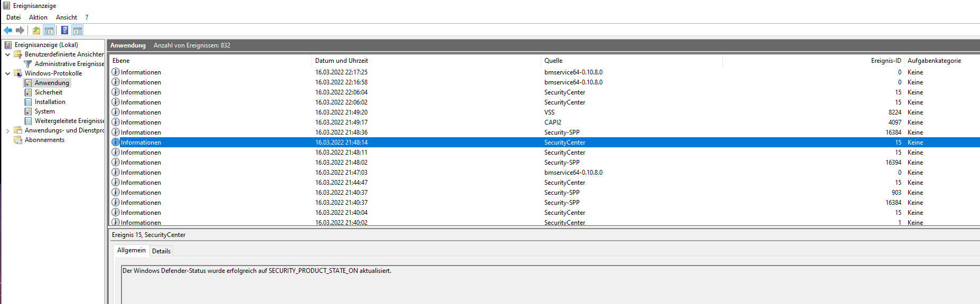Collapse the Windows-Protokolle tree node
The image size is (980, 304).
[7, 73]
